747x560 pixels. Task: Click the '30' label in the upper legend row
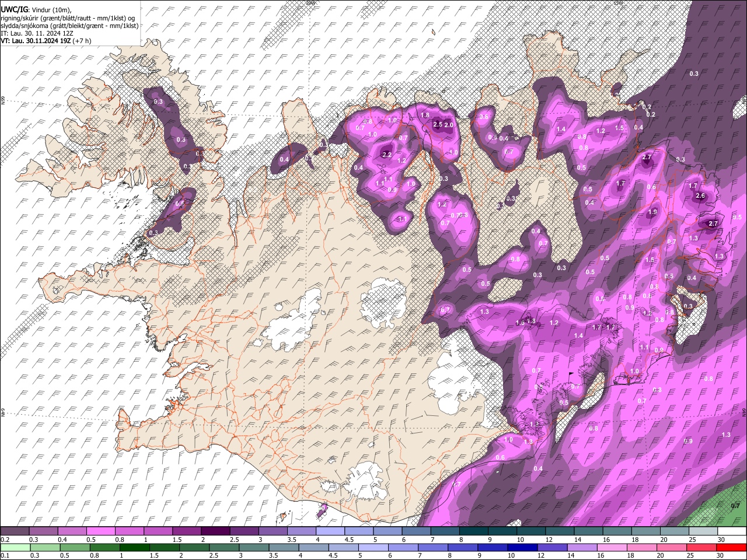pos(721,540)
